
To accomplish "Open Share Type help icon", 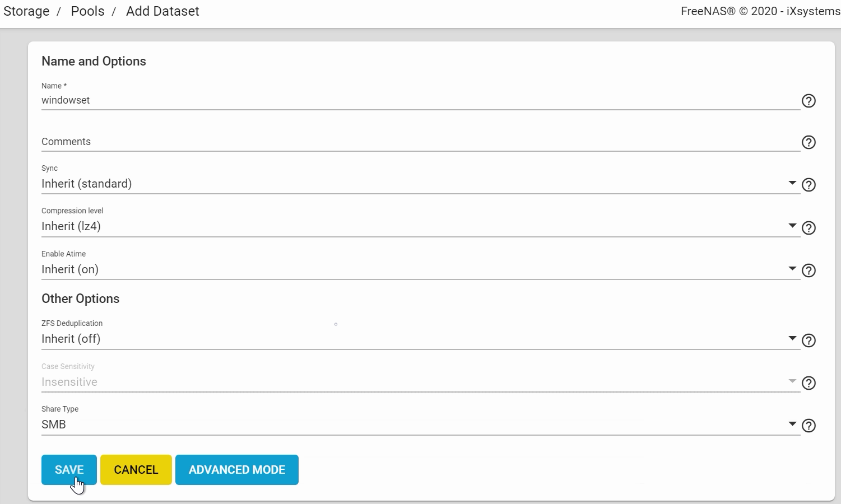I will (809, 426).
